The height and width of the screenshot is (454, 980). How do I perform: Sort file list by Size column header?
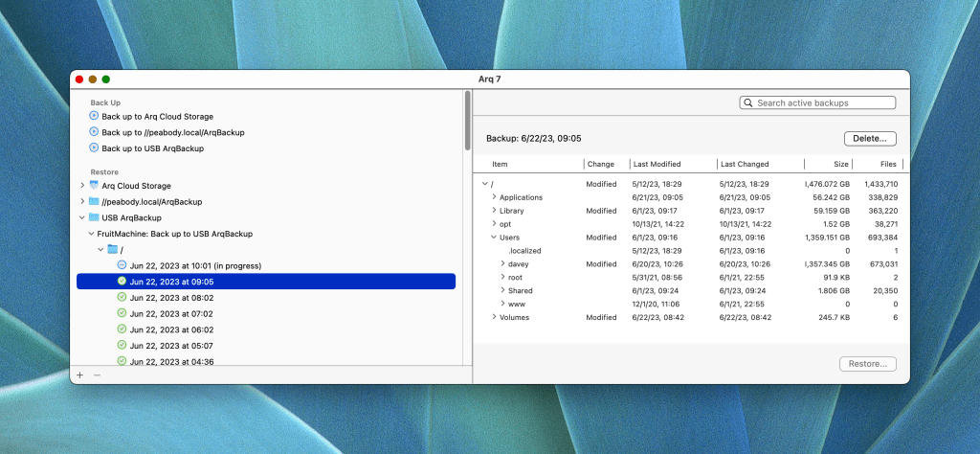[x=839, y=164]
